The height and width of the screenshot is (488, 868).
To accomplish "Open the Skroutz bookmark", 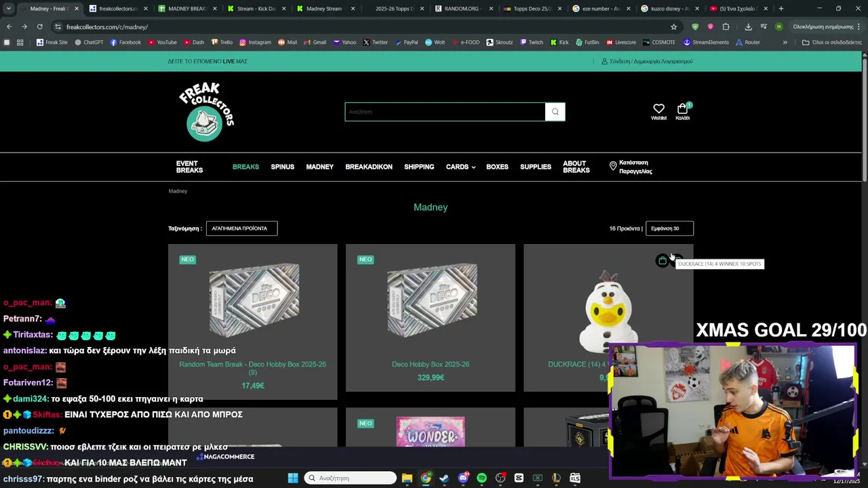I will [x=499, y=42].
